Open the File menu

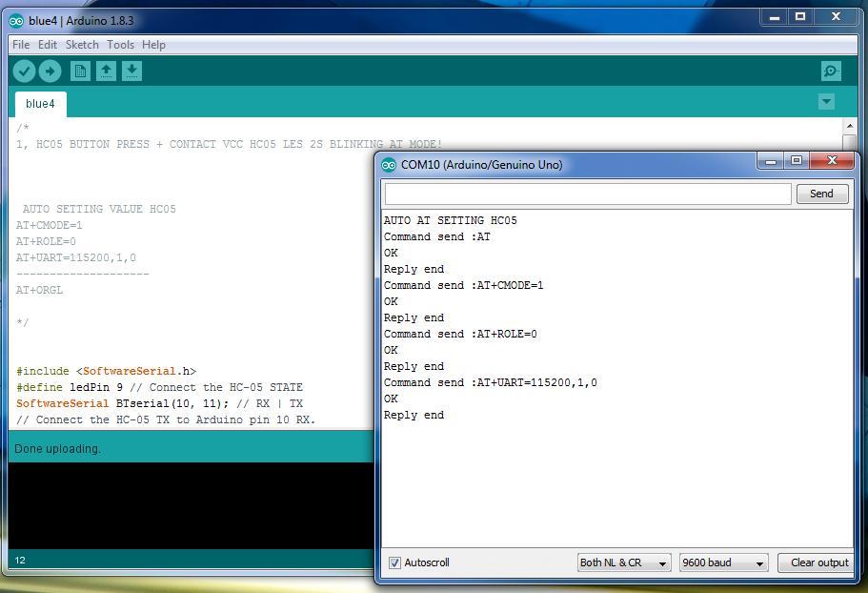click(21, 45)
